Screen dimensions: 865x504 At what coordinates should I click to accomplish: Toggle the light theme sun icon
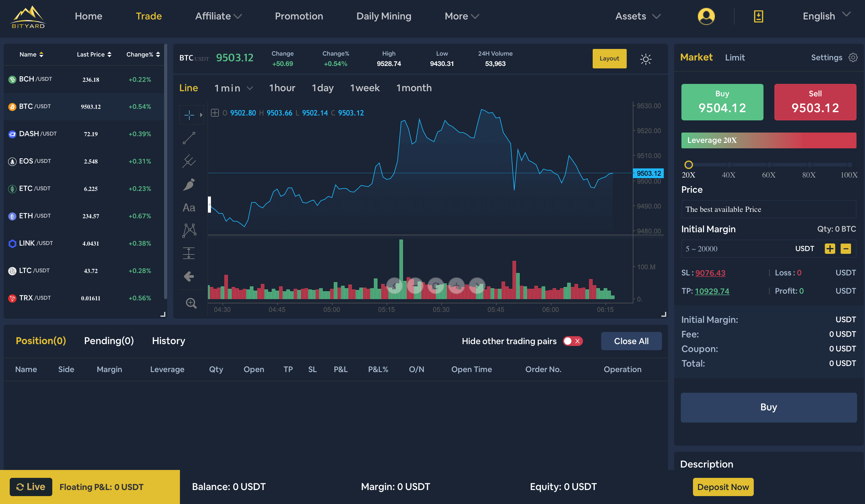click(x=646, y=59)
